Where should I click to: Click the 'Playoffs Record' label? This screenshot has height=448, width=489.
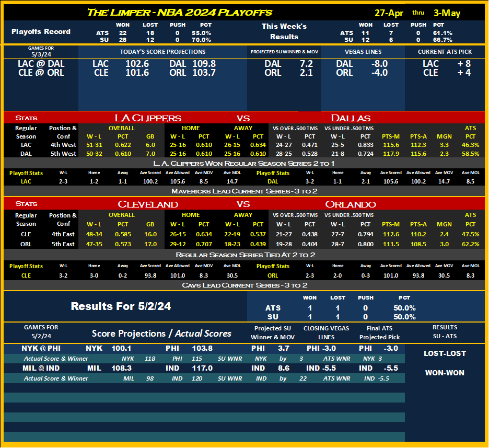pos(41,31)
